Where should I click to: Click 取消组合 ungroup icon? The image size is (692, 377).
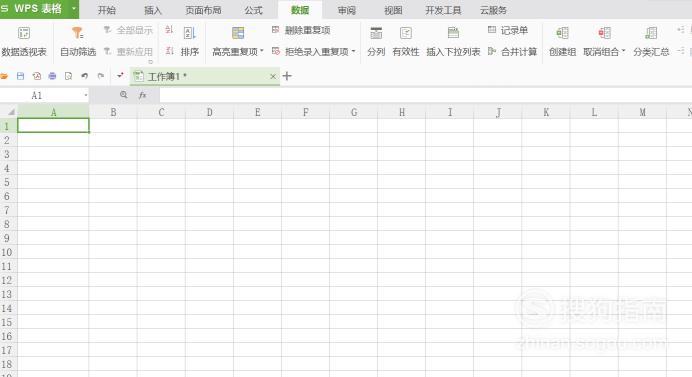coord(604,33)
